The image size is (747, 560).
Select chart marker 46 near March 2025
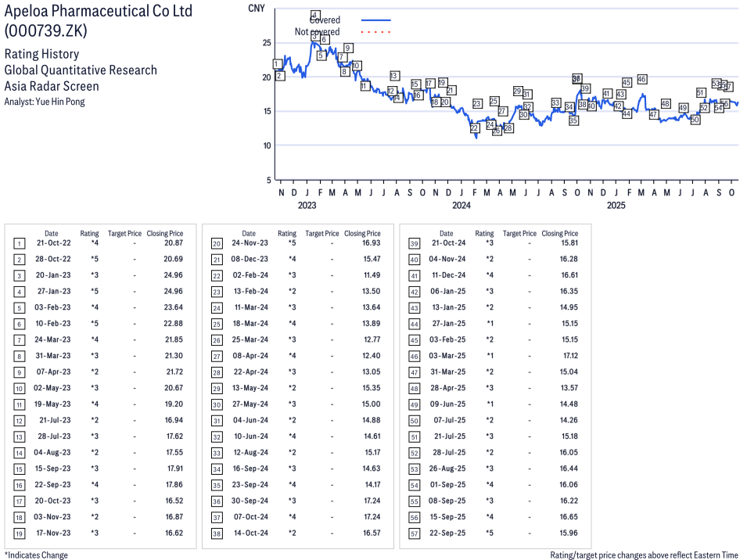[641, 79]
